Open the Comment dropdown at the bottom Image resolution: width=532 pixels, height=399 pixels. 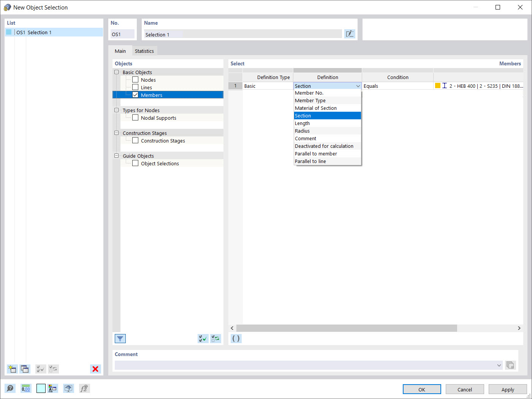tap(499, 365)
